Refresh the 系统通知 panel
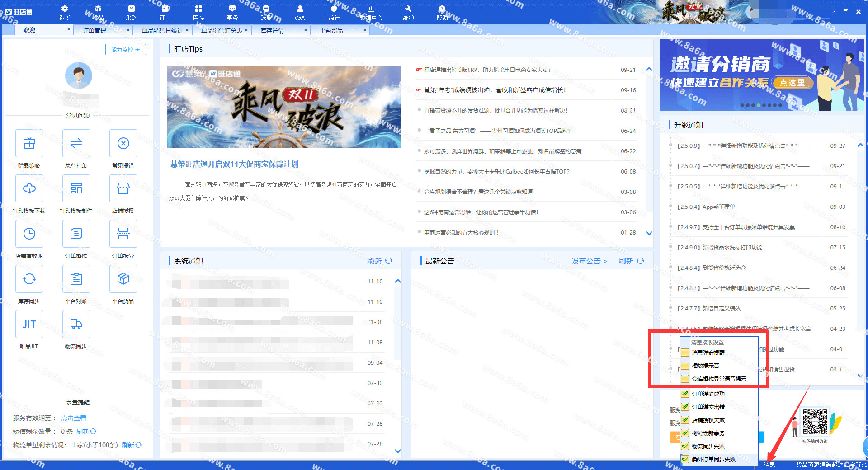 click(x=380, y=261)
